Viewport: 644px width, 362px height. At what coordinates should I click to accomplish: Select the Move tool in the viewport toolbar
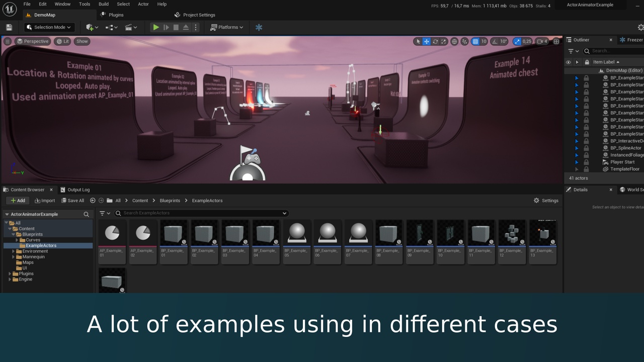(x=427, y=41)
